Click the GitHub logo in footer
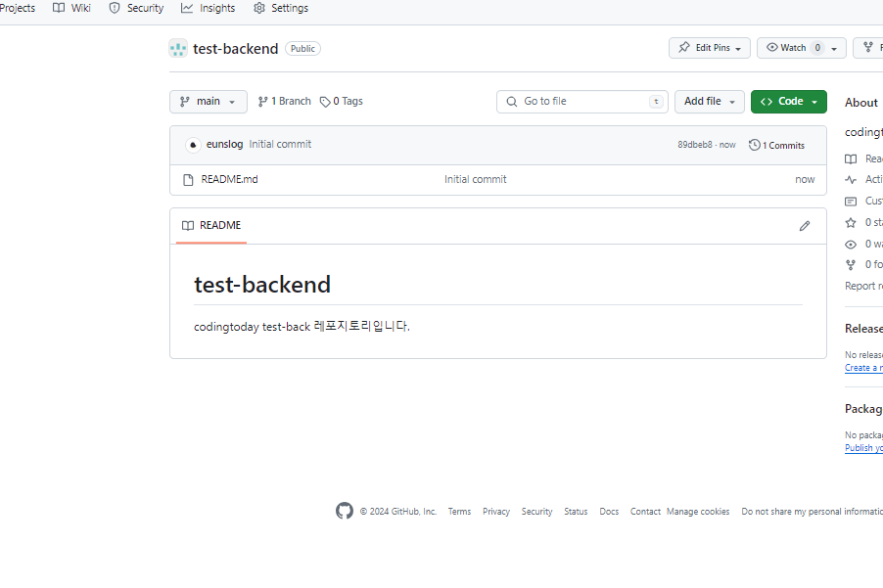The height and width of the screenshot is (588, 883). coord(344,511)
